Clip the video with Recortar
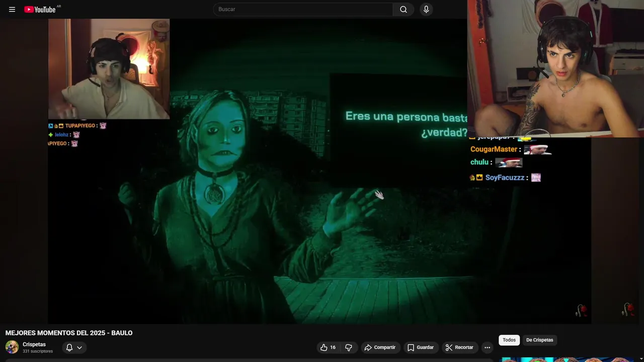Screen dimensions: 644x362 coord(460,347)
